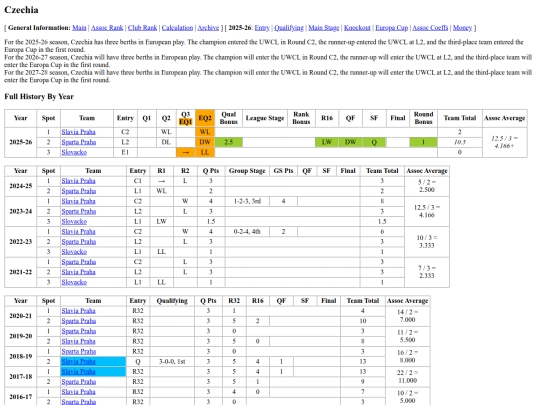This screenshot has height=405, width=540.
Task: Open highlighted Slavia Praha link in 2017-18
Action: [x=79, y=372]
